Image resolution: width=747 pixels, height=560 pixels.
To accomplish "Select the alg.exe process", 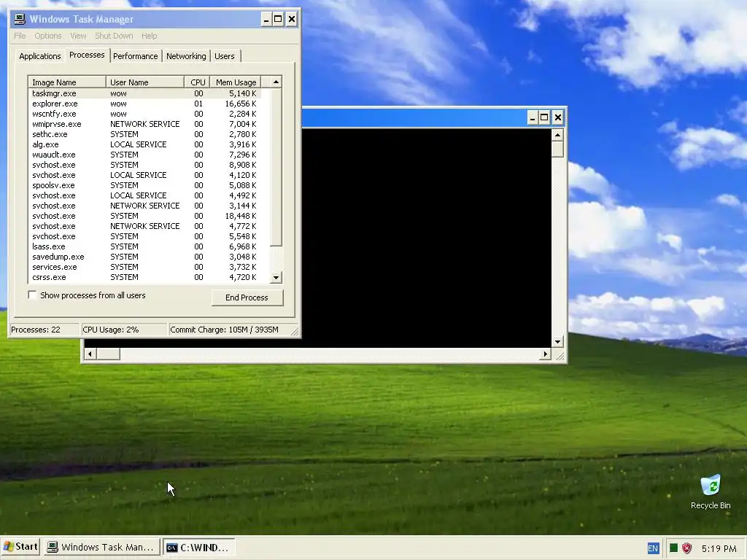I will point(144,144).
